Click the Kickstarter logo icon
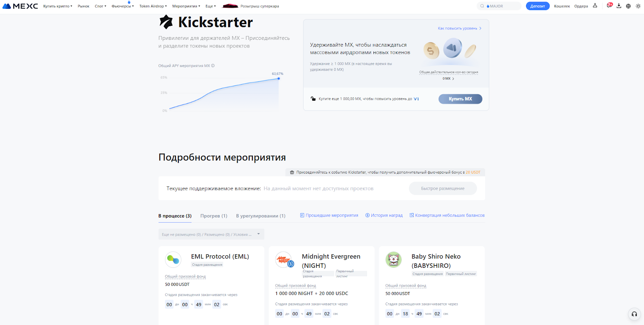The image size is (644, 325). [x=166, y=22]
